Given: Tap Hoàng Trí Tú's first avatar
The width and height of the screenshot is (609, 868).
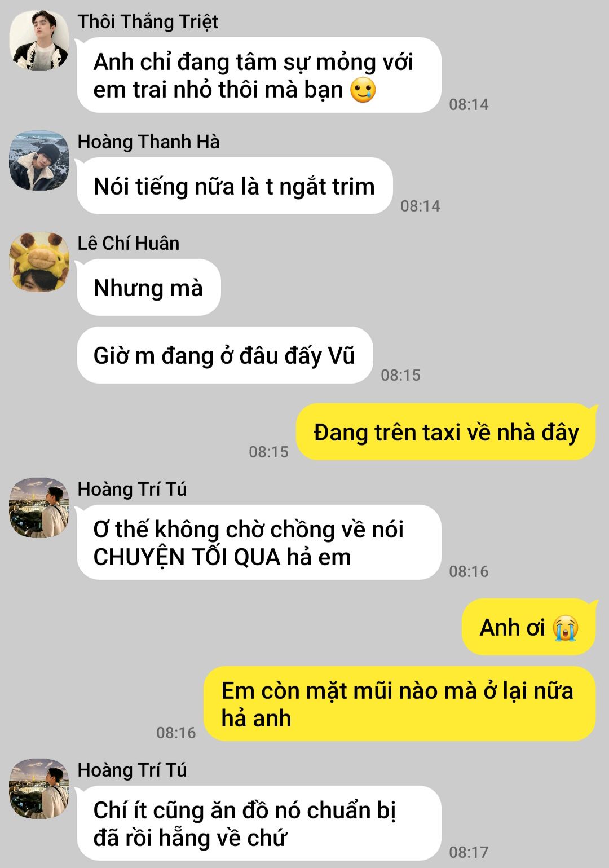Looking at the screenshot, I should [39, 508].
